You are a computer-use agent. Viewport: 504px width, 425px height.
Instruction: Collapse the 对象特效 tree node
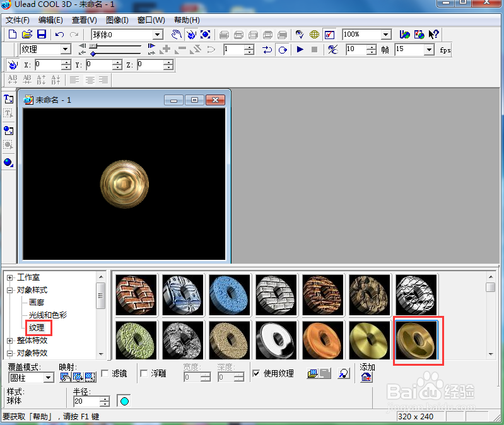tap(9, 353)
